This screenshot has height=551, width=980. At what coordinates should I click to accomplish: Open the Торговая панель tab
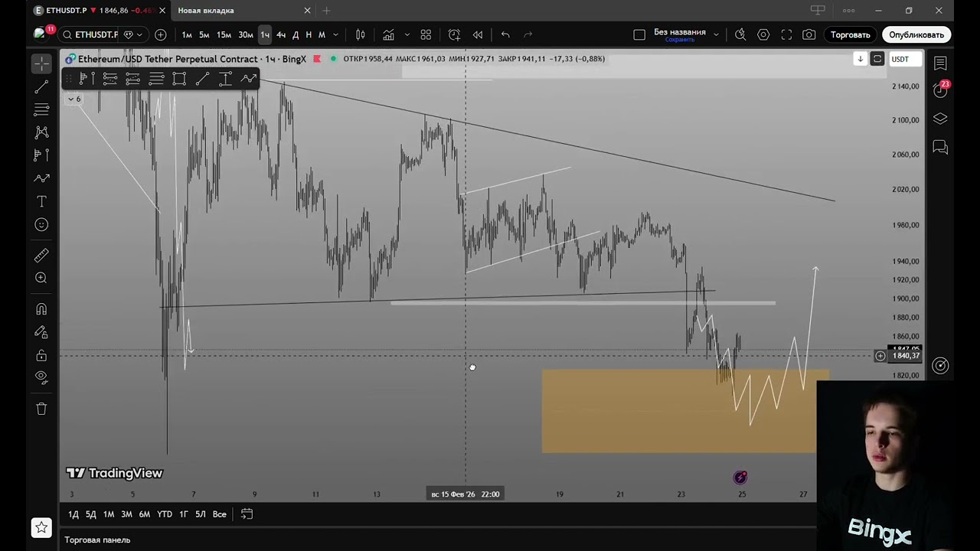click(97, 540)
